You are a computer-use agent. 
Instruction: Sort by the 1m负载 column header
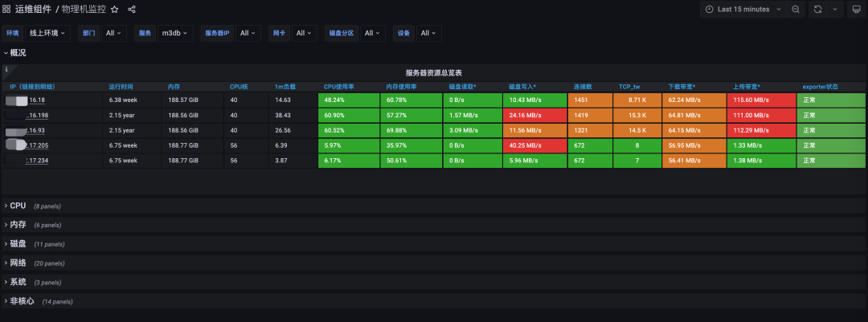click(285, 87)
